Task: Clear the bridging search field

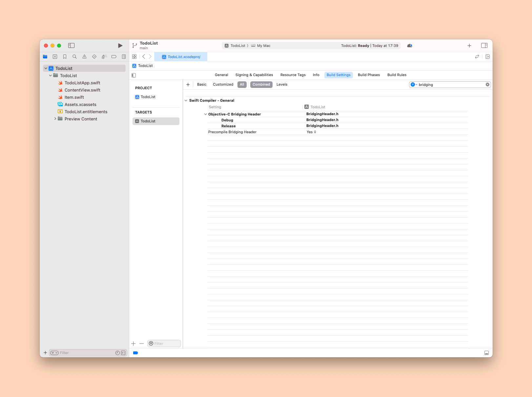Action: [487, 85]
